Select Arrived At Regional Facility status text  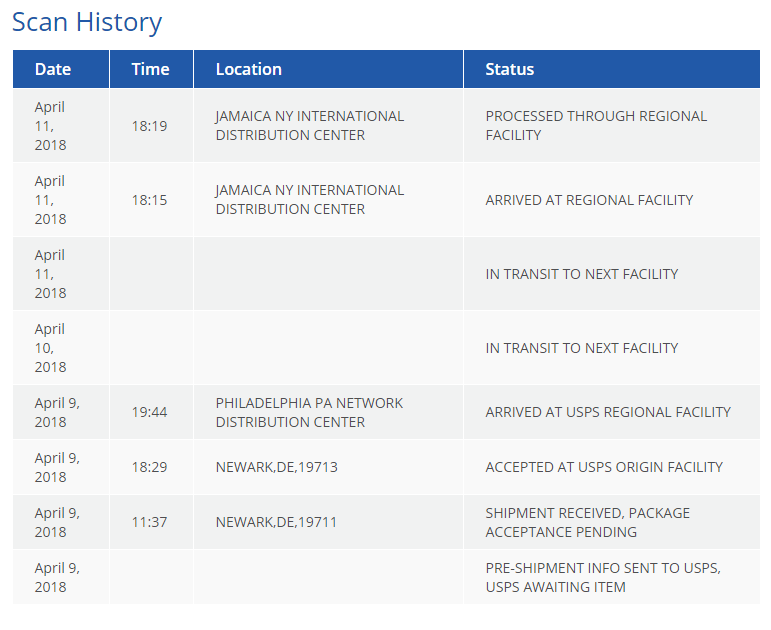click(x=589, y=200)
